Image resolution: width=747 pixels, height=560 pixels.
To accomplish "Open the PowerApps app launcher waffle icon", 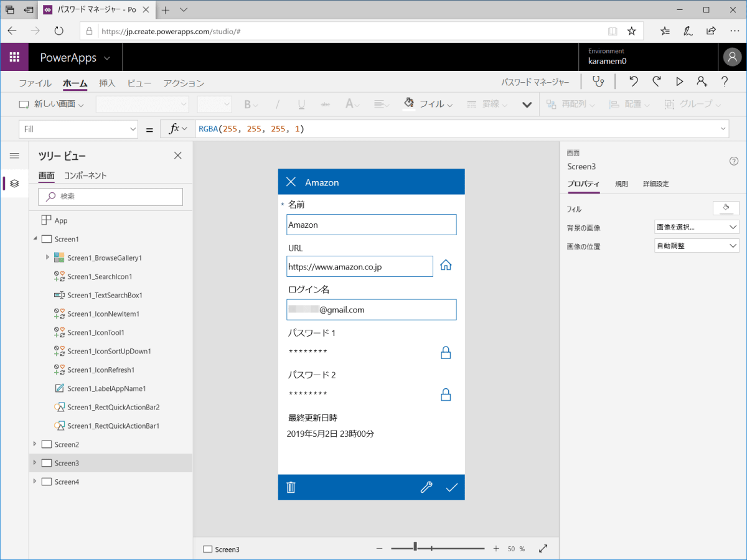I will point(14,57).
